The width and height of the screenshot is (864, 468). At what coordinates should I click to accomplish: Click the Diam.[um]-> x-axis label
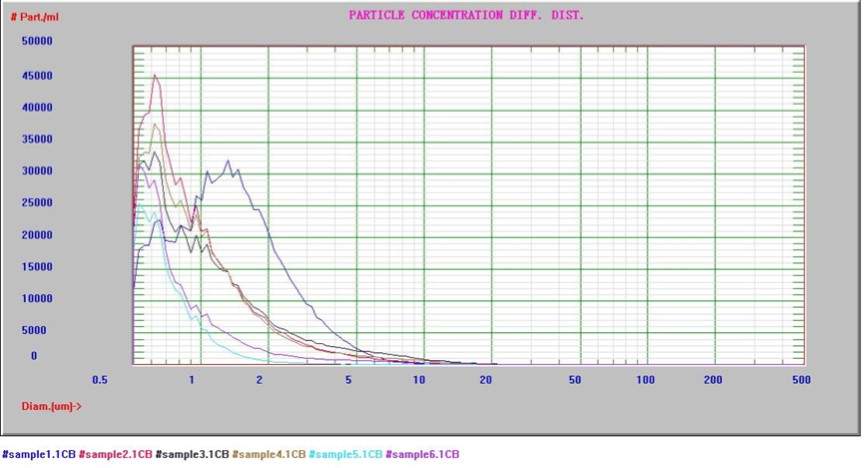[51, 406]
